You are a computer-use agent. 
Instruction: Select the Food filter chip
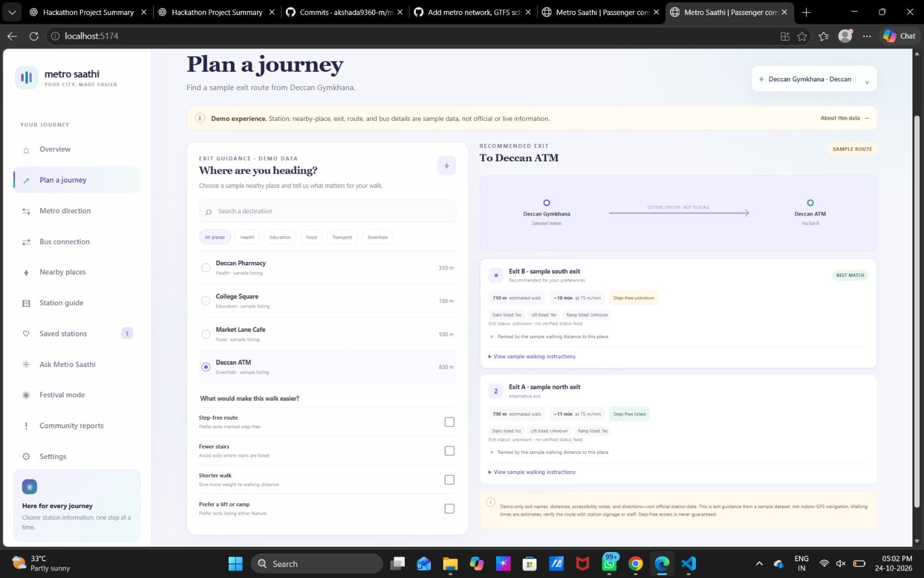pyautogui.click(x=311, y=237)
